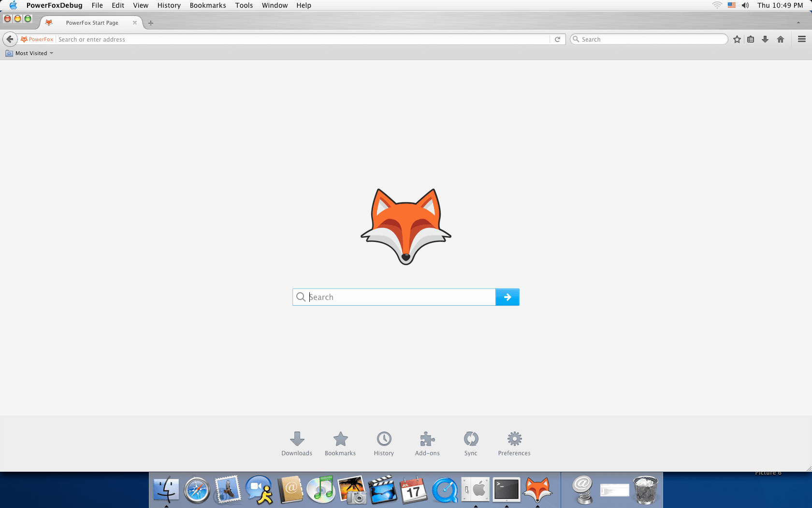
Task: Open iPhoto from the dock
Action: click(x=352, y=490)
